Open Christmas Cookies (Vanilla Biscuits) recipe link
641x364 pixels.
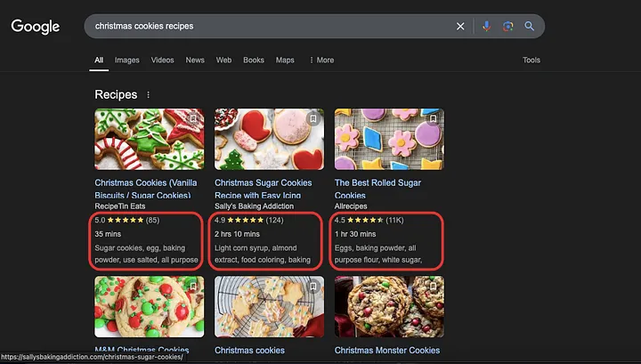(x=146, y=189)
